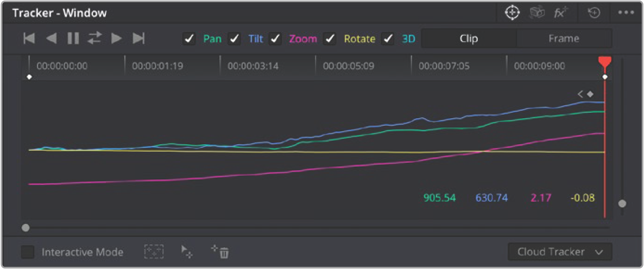
Task: Uncheck the 3D tracking checkbox
Action: click(388, 39)
